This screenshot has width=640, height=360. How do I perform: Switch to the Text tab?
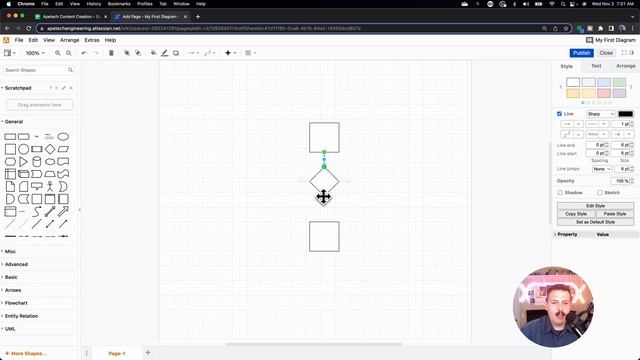click(x=596, y=66)
